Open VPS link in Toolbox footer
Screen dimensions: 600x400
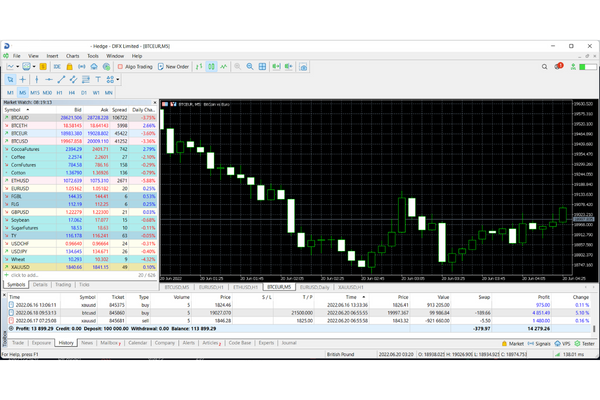tap(562, 344)
